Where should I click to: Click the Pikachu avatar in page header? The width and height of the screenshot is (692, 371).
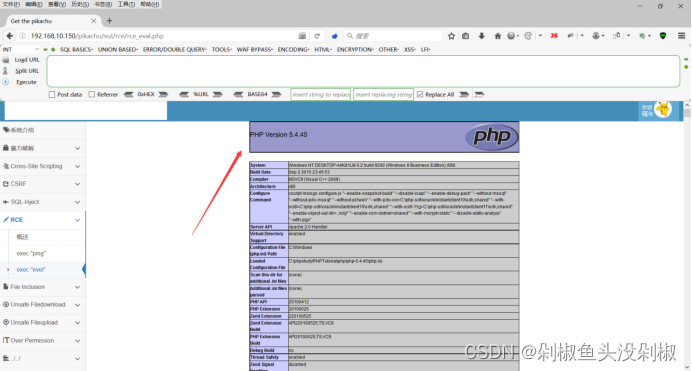pyautogui.click(x=663, y=109)
